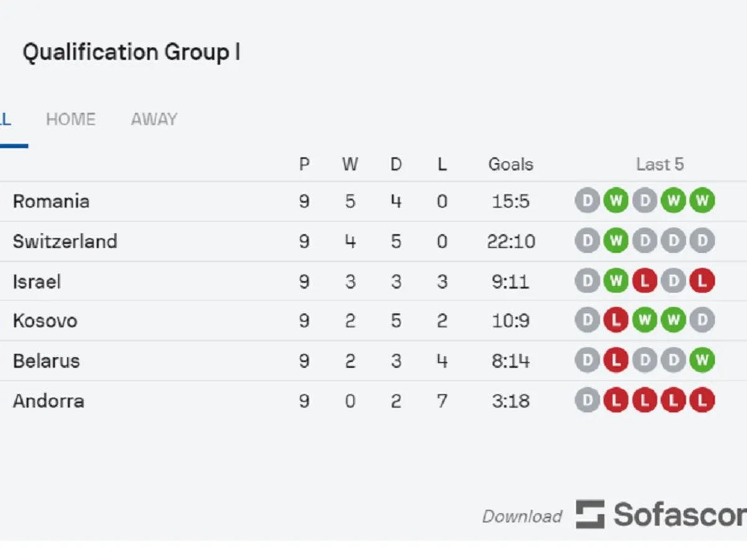
Task: Click the Goals column header
Action: (510, 164)
